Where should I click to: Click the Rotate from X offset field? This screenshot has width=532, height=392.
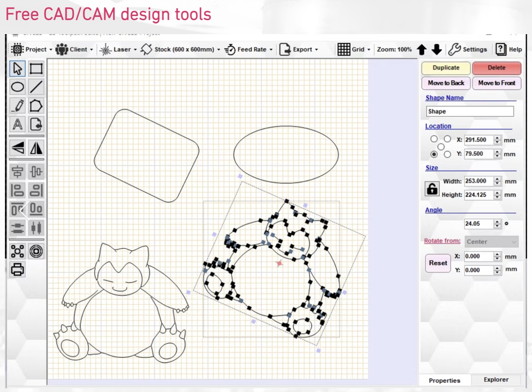point(479,256)
